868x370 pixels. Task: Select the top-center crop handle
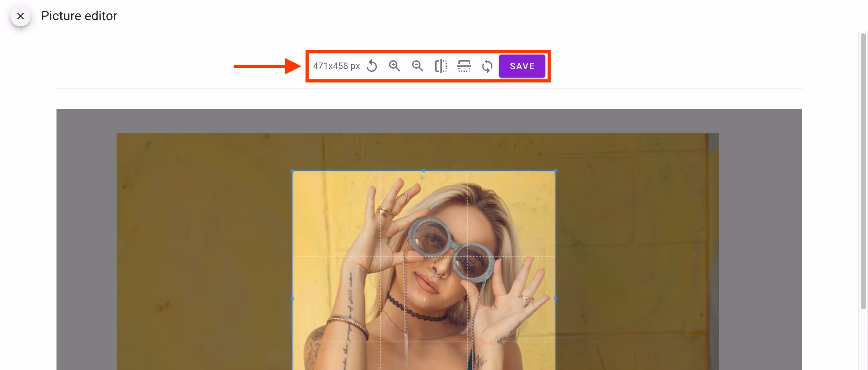click(x=423, y=171)
